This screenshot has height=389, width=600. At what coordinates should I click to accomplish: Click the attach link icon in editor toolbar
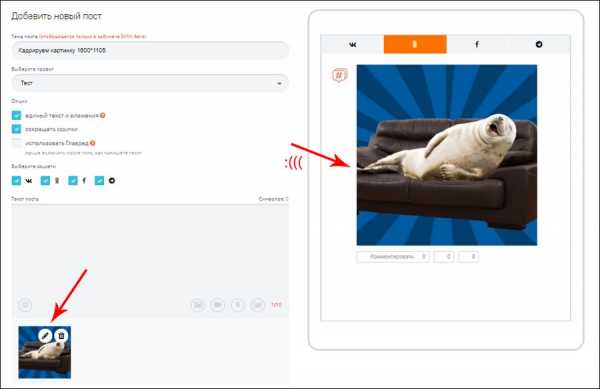(x=258, y=305)
